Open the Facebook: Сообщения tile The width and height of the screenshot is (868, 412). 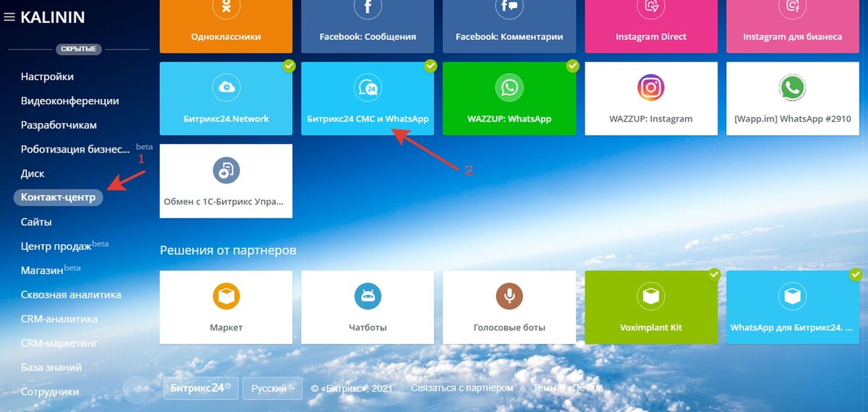pos(367,26)
